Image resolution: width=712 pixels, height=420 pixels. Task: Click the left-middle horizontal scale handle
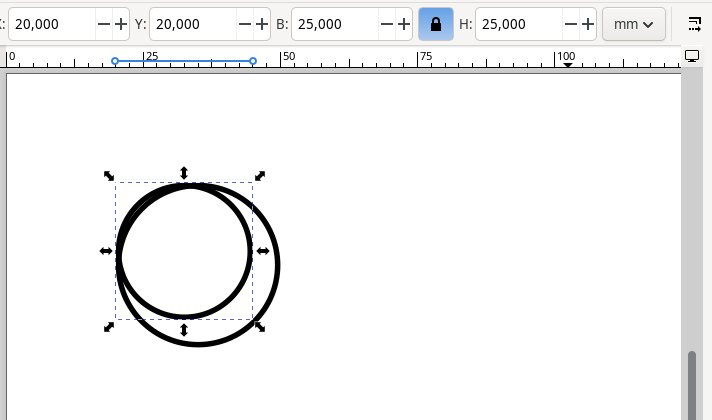click(x=106, y=251)
